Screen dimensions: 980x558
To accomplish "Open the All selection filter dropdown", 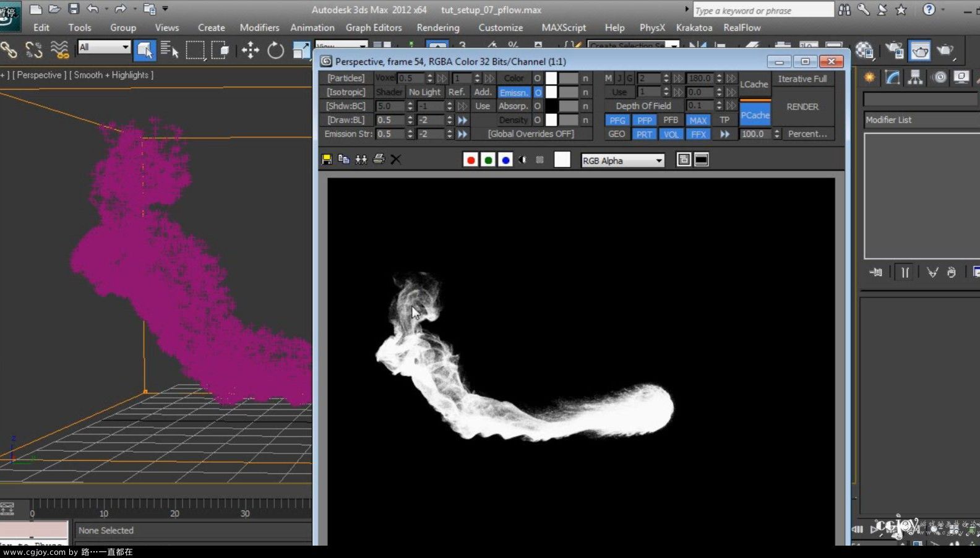I will point(104,47).
